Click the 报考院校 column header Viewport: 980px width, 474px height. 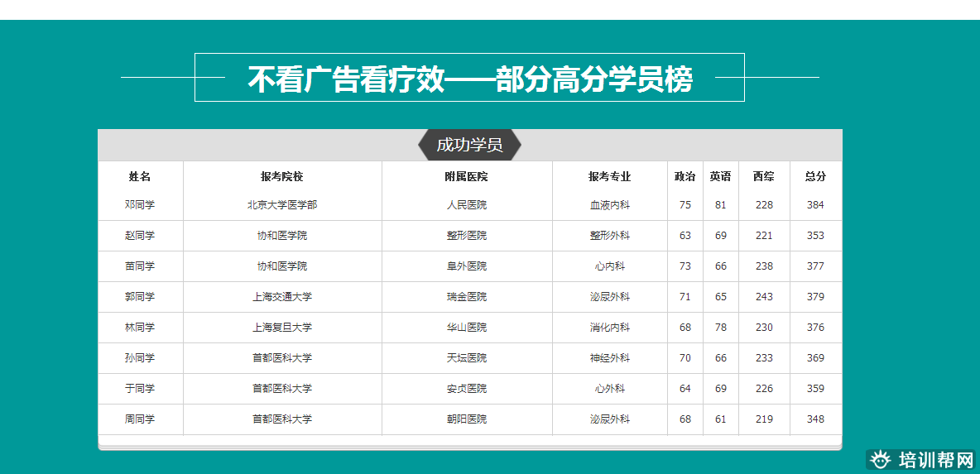[x=282, y=176]
